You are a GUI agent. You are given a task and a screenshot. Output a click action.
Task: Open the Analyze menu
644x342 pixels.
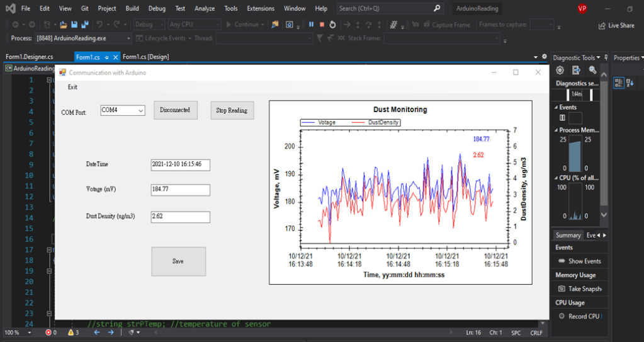click(x=204, y=9)
